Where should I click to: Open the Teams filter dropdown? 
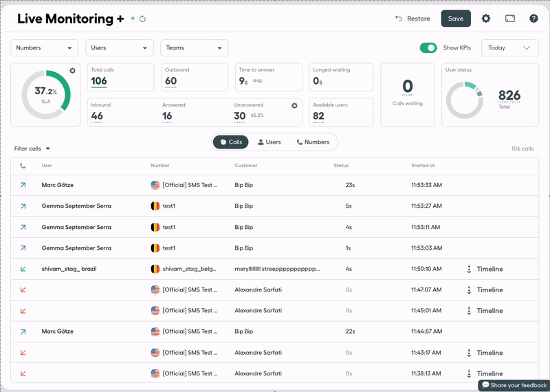(x=195, y=48)
